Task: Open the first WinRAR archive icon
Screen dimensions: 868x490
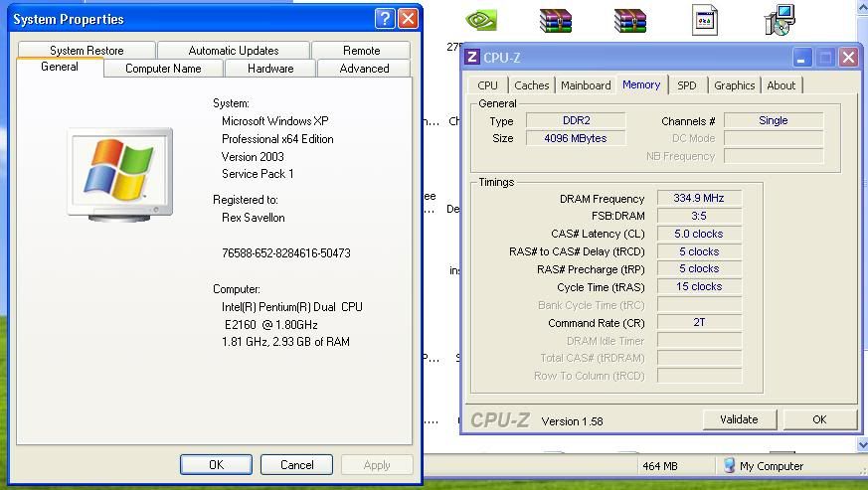Action: [x=555, y=21]
